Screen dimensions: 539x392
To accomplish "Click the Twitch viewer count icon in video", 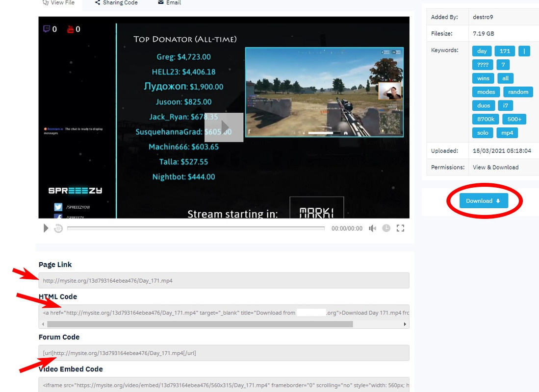I will click(47, 29).
